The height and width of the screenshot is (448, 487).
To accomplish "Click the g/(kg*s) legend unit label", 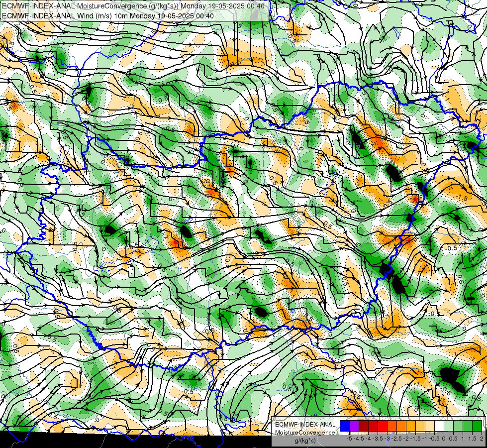I will [305, 441].
